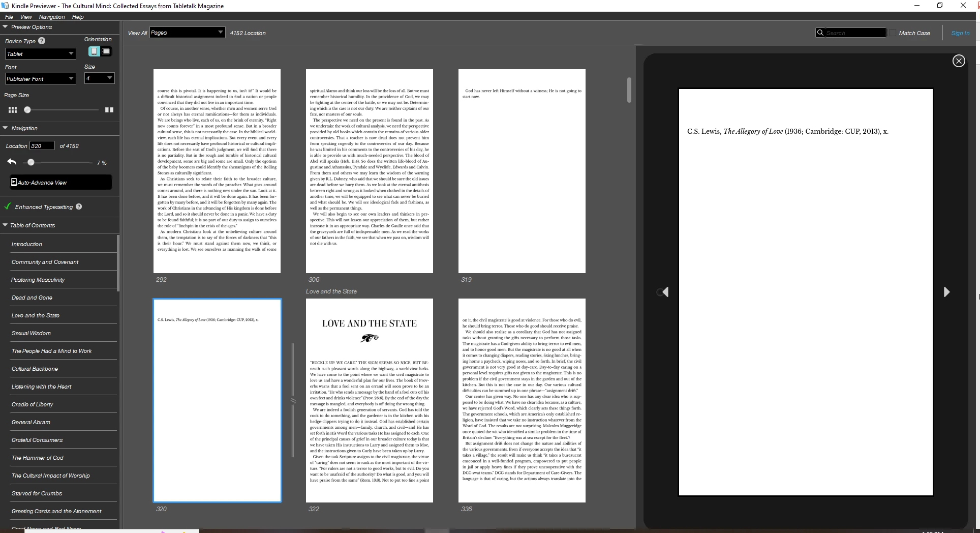Collapse Table of Contents section
Screen dimensions: 980x533
pyautogui.click(x=5, y=225)
